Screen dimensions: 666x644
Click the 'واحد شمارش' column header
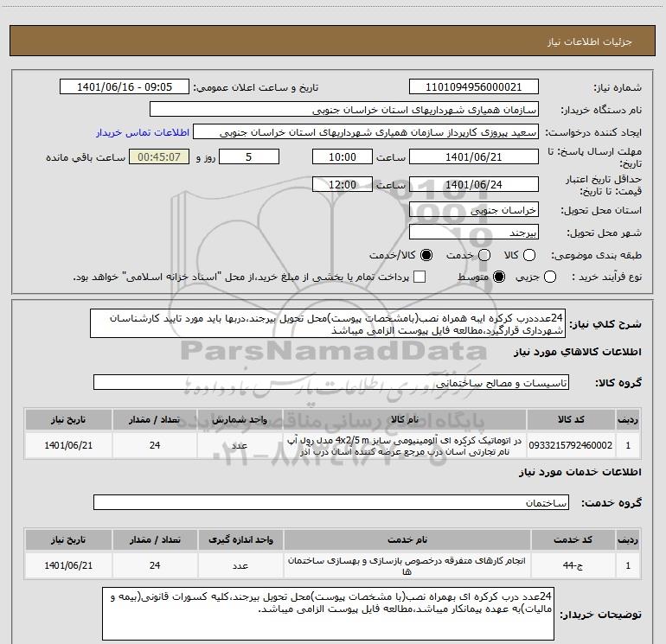pyautogui.click(x=240, y=419)
